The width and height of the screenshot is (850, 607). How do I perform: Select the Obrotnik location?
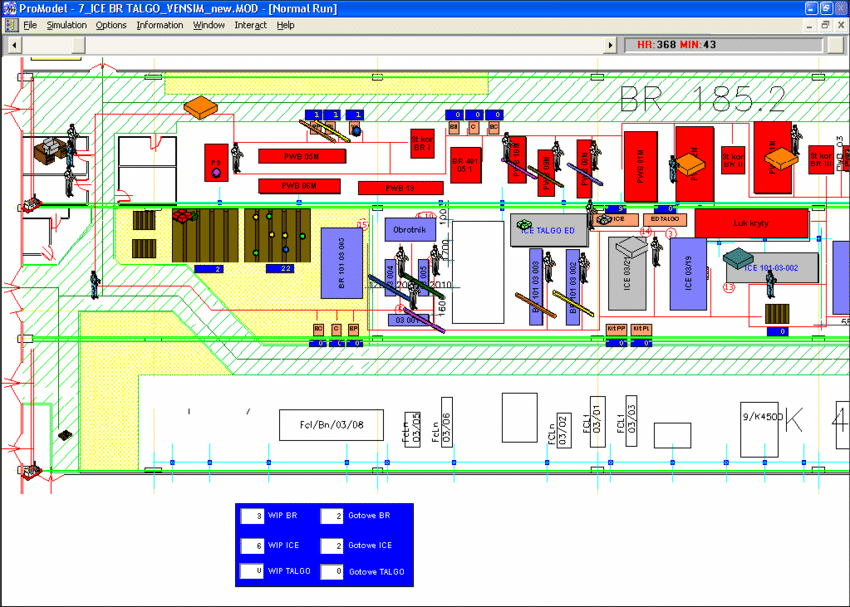pyautogui.click(x=410, y=230)
